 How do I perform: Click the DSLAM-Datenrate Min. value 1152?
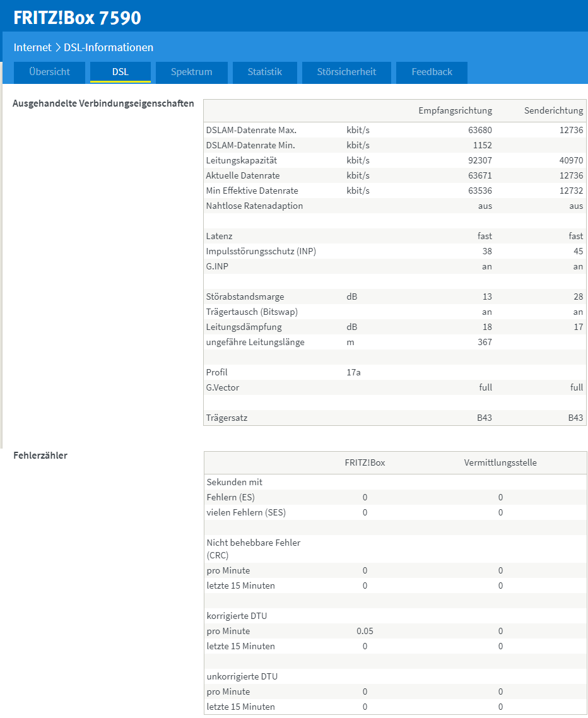pyautogui.click(x=482, y=145)
